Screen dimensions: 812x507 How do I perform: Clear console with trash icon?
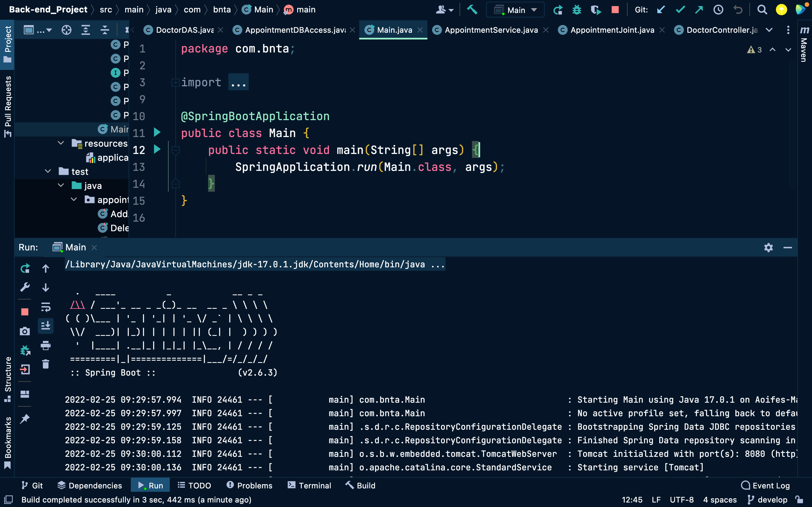46,364
